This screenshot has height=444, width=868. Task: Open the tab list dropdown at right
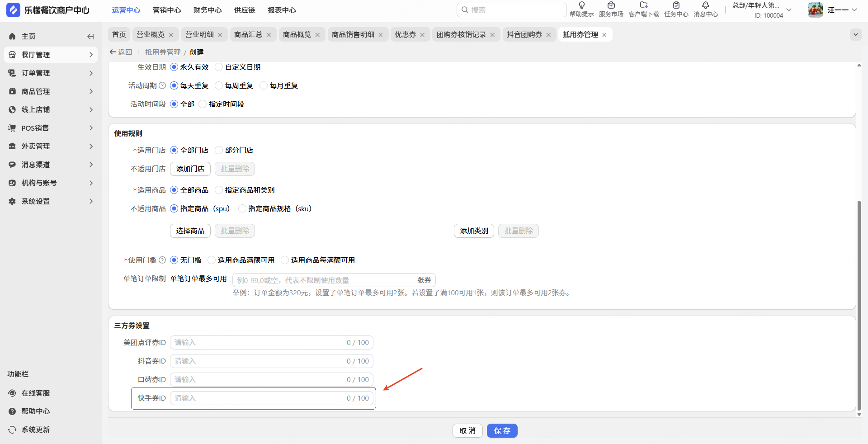[x=855, y=35]
